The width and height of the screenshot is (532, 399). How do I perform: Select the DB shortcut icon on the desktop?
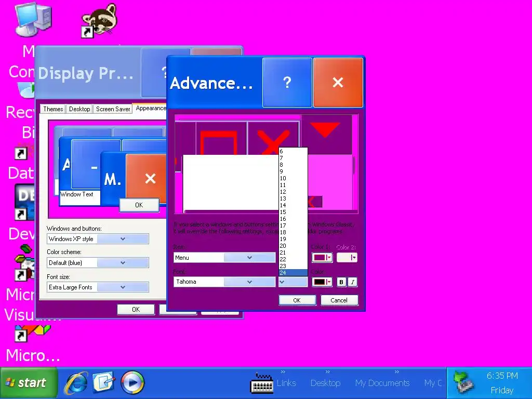(24, 202)
